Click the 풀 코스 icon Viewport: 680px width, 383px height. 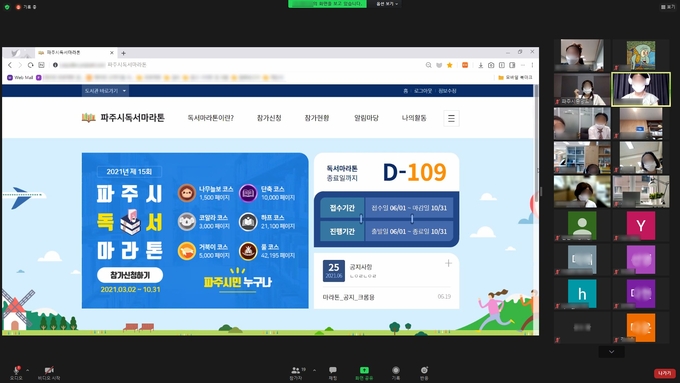(x=248, y=251)
